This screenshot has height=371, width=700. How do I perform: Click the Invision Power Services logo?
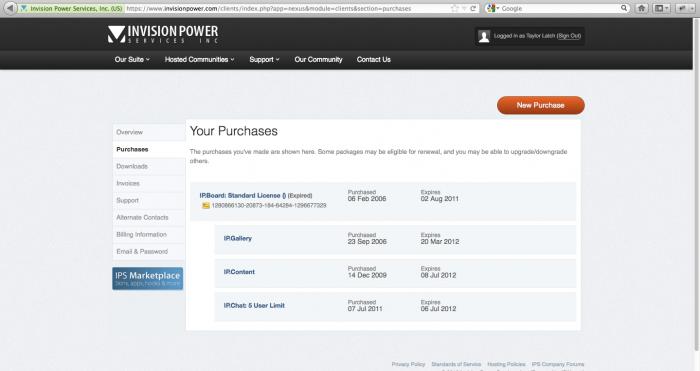tap(163, 34)
